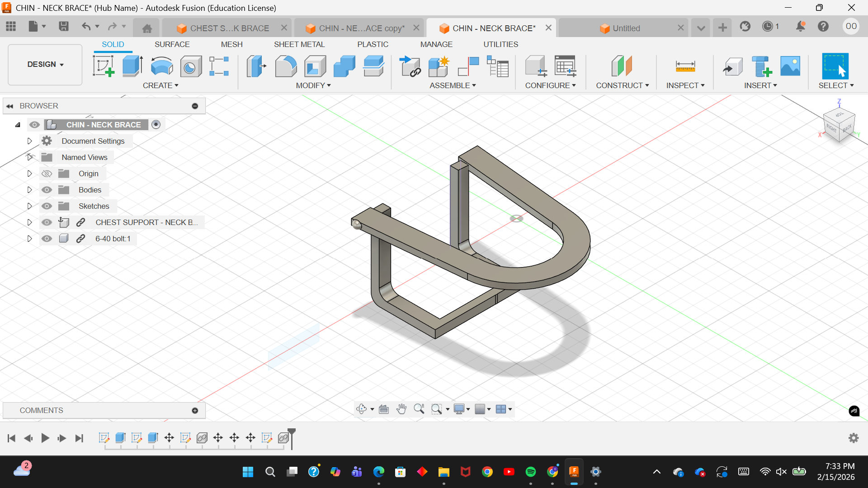Open the DESIGN workspace dropdown
Viewport: 868px width, 488px height.
tap(45, 64)
